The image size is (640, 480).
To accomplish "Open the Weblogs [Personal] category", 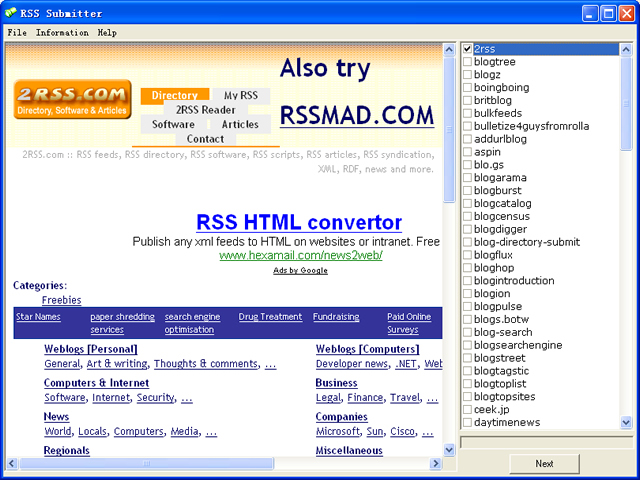I will (x=91, y=349).
